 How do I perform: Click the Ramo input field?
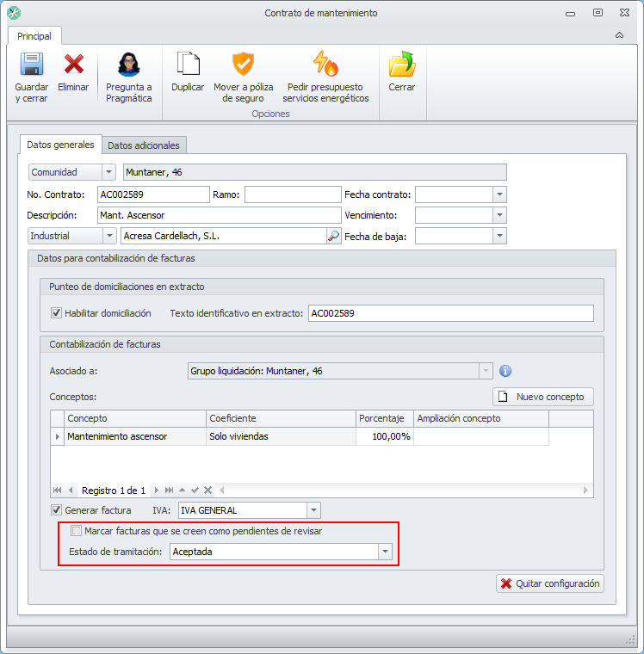pyautogui.click(x=293, y=194)
